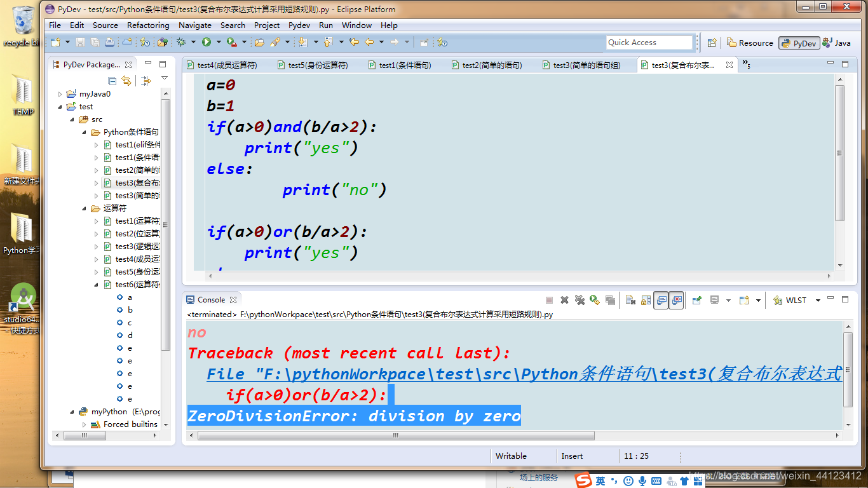The height and width of the screenshot is (488, 868).
Task: Click the Next Annotation icon
Action: (302, 43)
